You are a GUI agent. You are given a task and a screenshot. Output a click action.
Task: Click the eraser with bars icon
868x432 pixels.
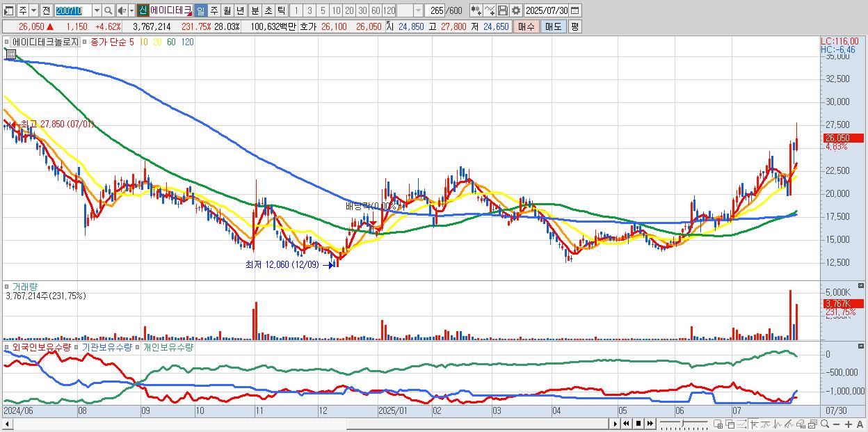(801, 424)
